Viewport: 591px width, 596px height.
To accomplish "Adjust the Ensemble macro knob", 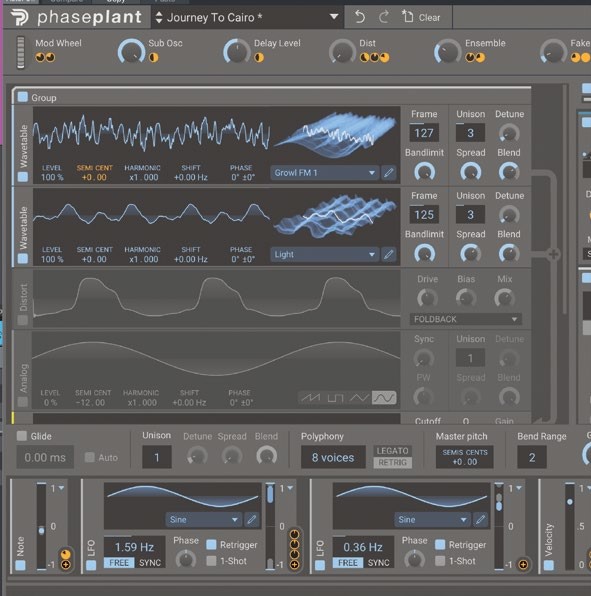I will 447,52.
